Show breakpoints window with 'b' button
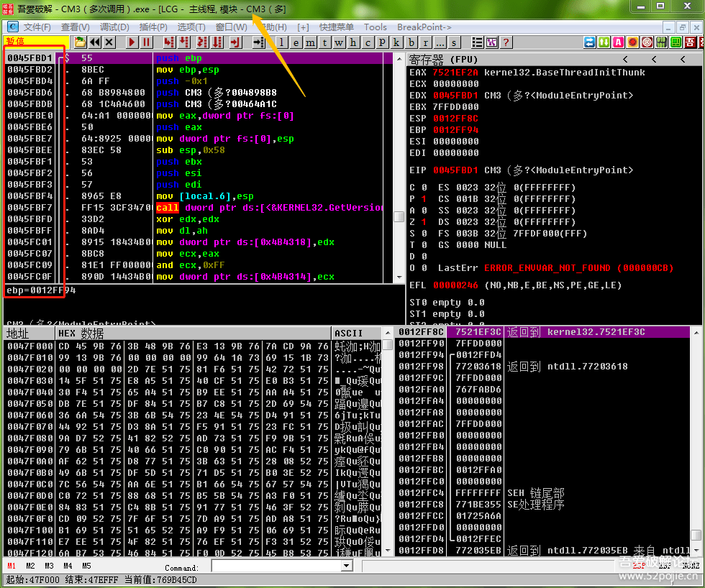 [x=411, y=42]
